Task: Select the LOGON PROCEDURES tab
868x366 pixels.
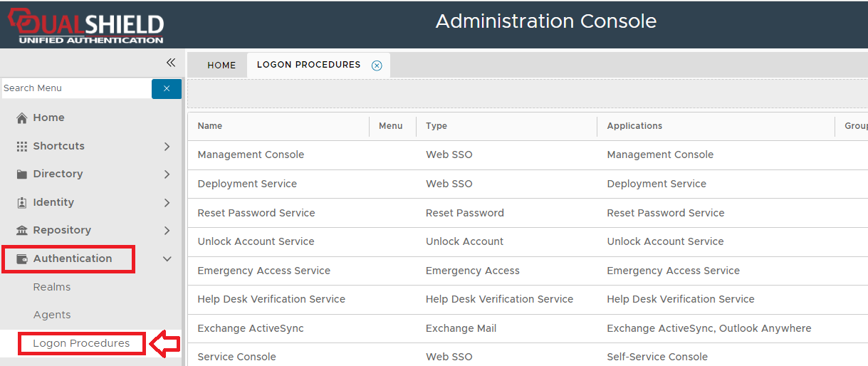Action: (308, 65)
